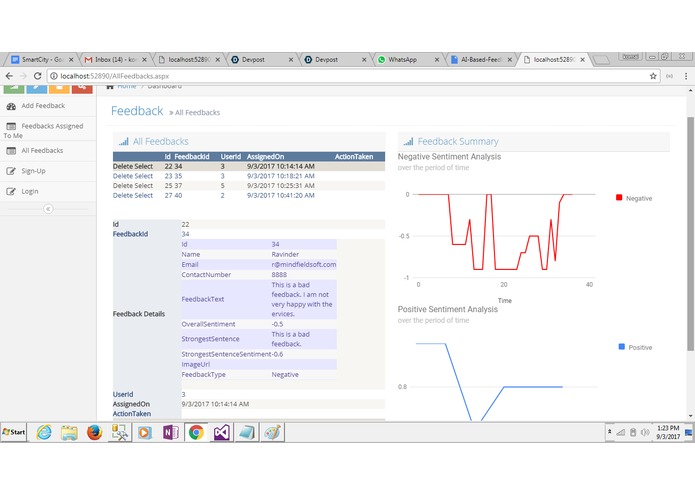Switch to the SmartCity Google Docs tab
The width and height of the screenshot is (695, 494).
[41, 59]
